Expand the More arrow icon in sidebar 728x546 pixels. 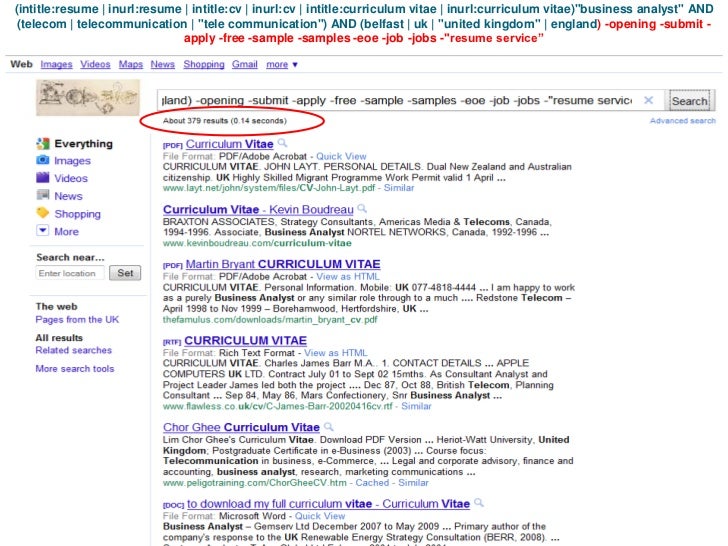[43, 230]
